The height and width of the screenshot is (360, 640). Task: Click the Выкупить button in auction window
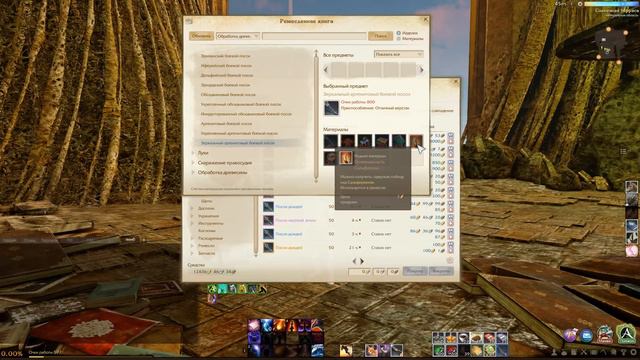[441, 271]
